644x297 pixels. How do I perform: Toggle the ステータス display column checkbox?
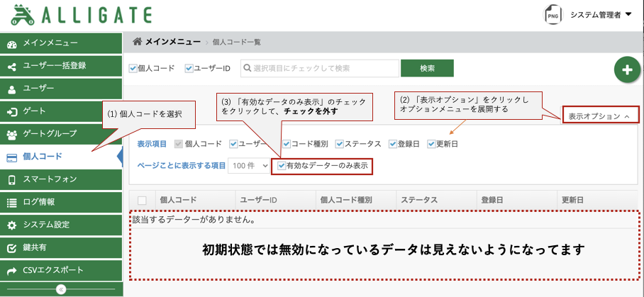point(340,144)
